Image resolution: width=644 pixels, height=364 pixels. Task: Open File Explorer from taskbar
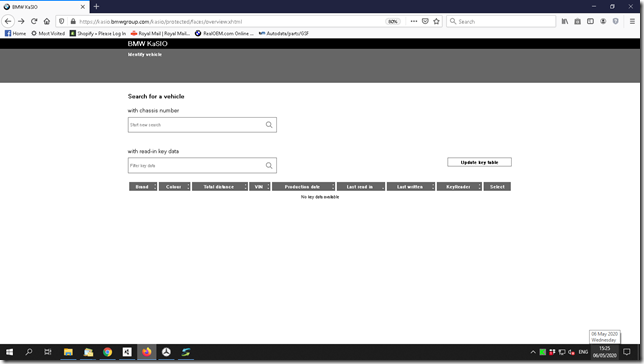point(68,352)
